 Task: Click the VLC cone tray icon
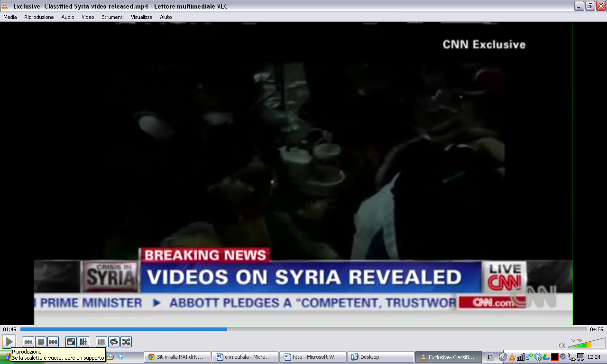pyautogui.click(x=512, y=357)
